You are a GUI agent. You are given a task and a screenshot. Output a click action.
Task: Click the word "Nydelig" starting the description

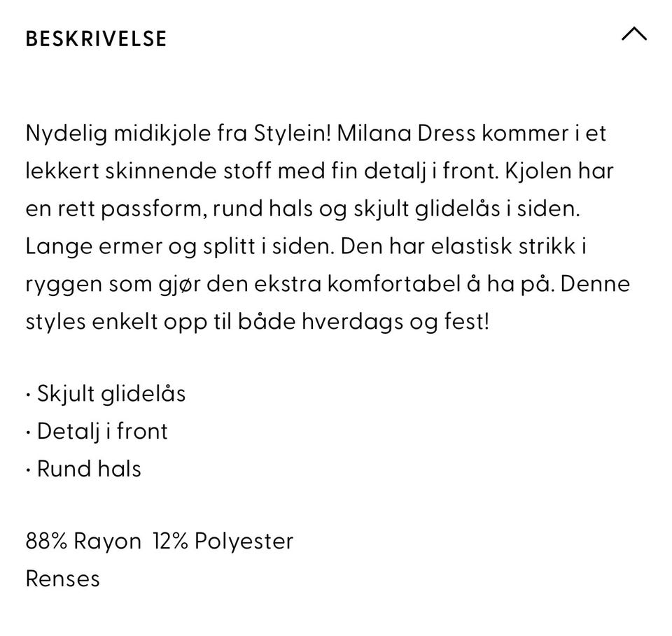[66, 134]
